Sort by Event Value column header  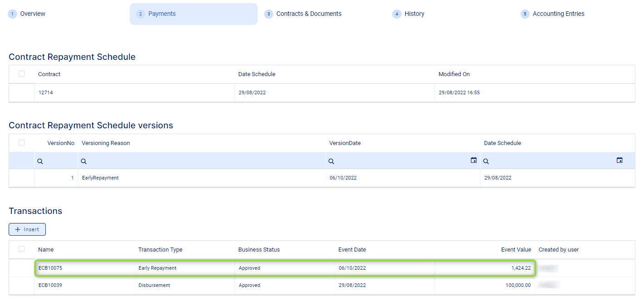point(516,250)
